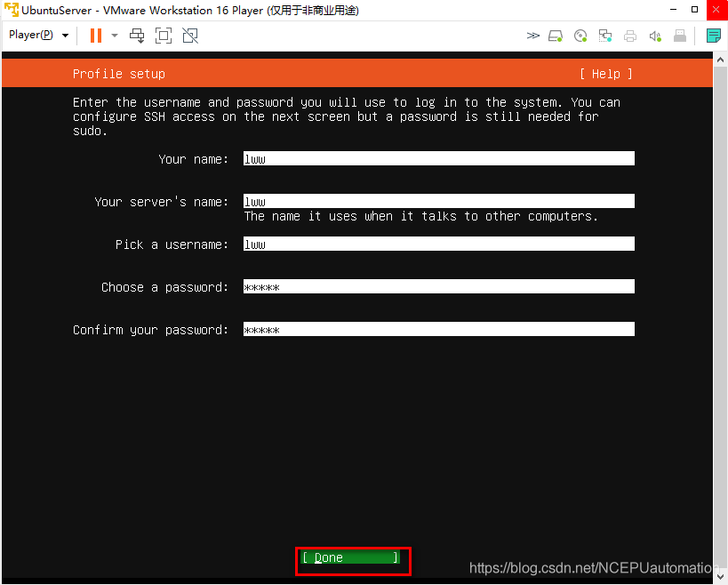Maximize the VMware Player window
This screenshot has width=728, height=585.
click(x=694, y=10)
